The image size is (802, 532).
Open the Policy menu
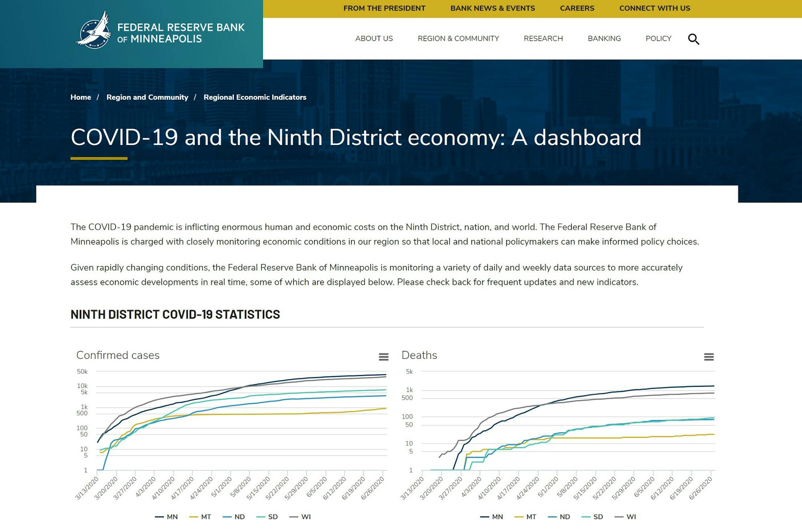click(x=658, y=39)
